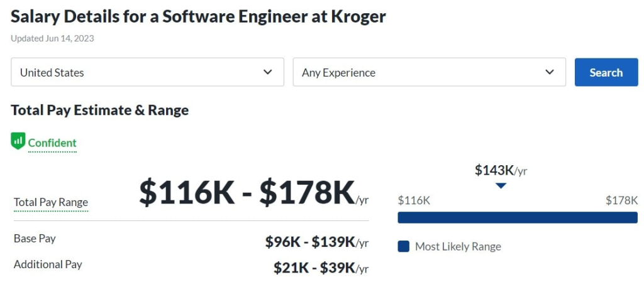Click the $143K/yr median label
This screenshot has width=644, height=282.
click(x=501, y=170)
